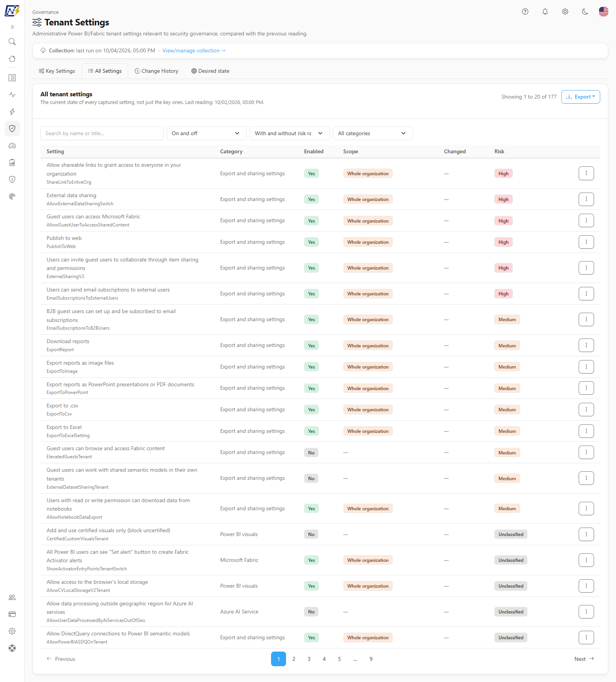Go to page 3
616x682 pixels.
[x=309, y=659]
